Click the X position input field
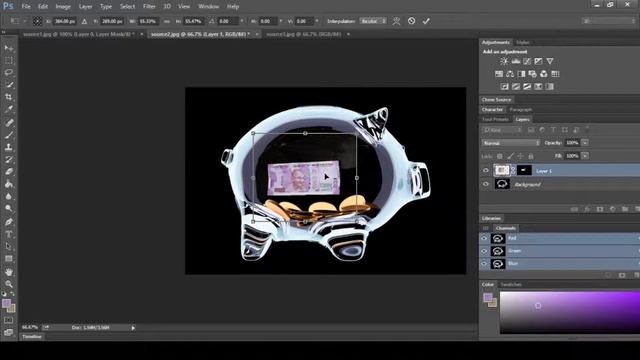 click(64, 21)
